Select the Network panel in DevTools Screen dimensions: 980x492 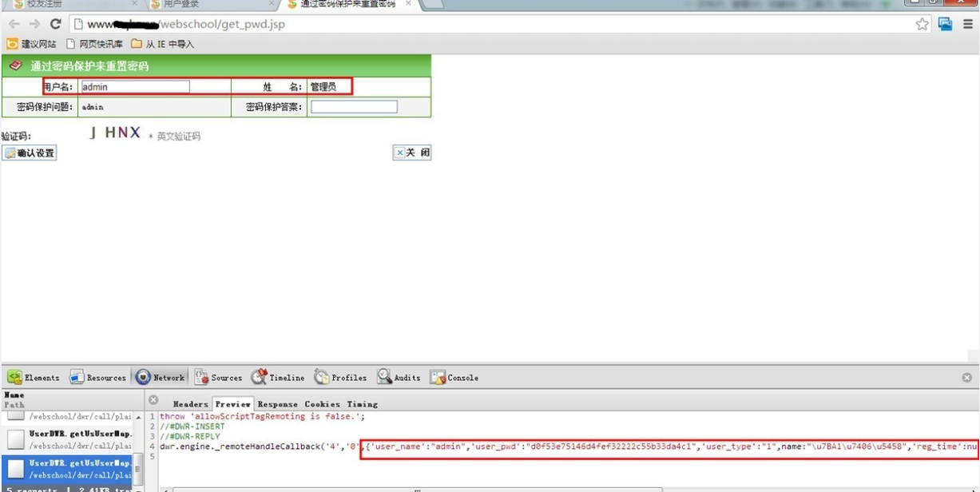(160, 377)
